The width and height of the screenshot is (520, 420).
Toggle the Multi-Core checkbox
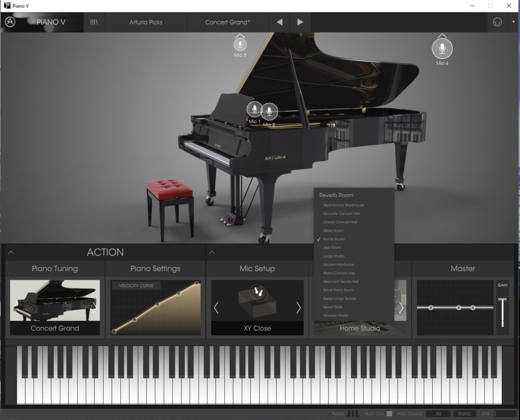pos(389,414)
